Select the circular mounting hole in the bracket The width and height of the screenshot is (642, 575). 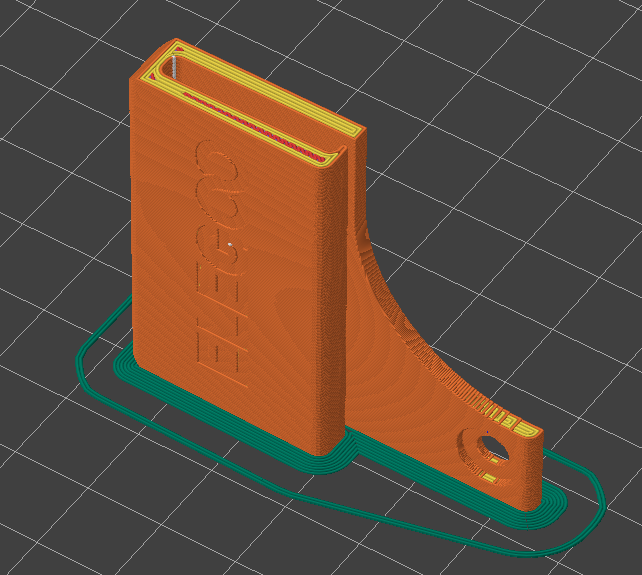tap(494, 447)
